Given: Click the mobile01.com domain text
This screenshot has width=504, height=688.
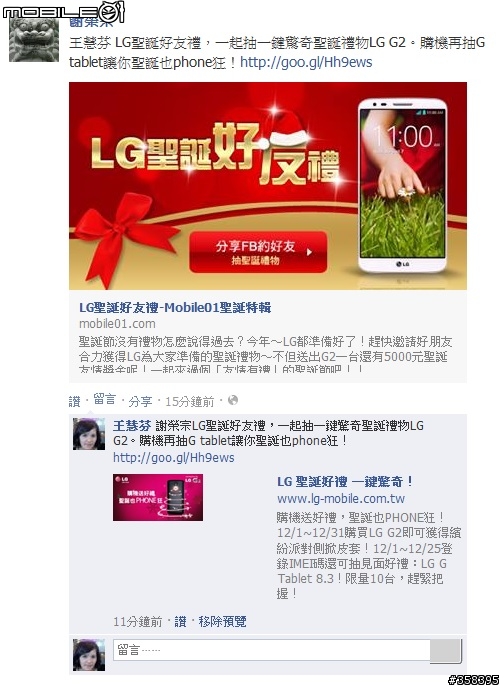Looking at the screenshot, I should [117, 324].
